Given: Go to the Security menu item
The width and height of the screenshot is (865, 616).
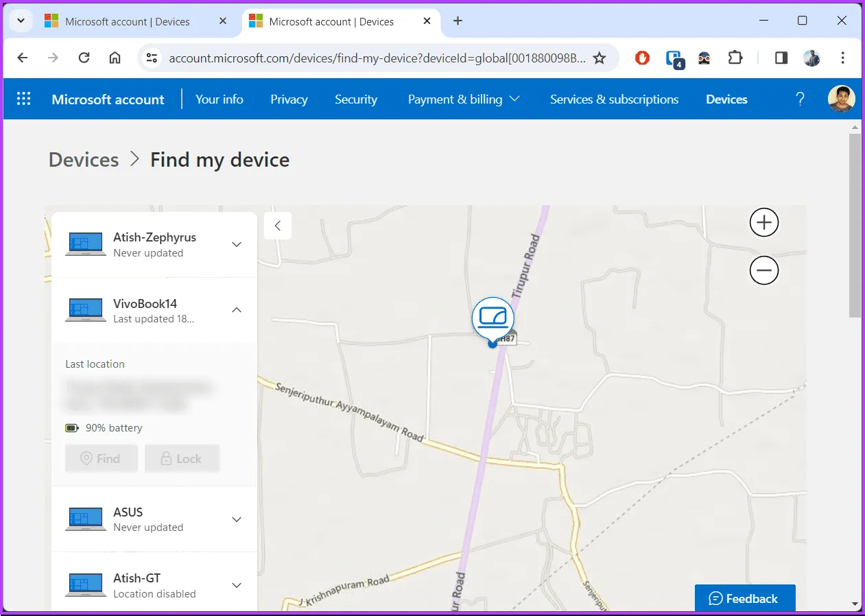Looking at the screenshot, I should 355,99.
